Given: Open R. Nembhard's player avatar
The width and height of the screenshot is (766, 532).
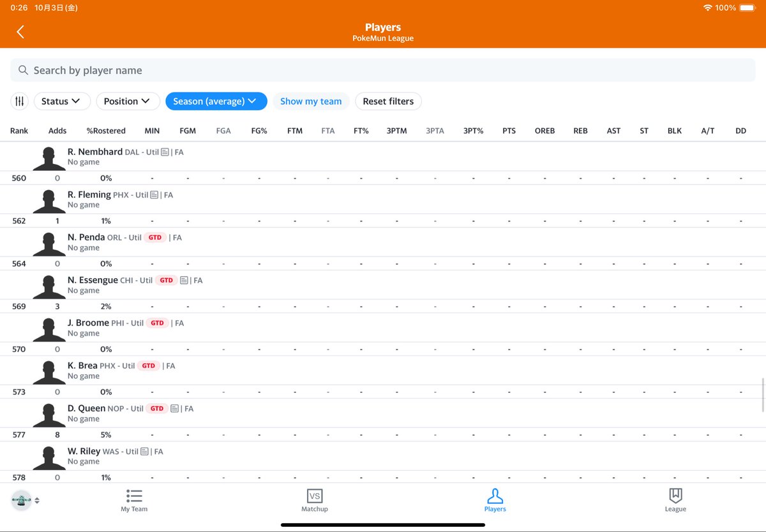Looking at the screenshot, I should (x=49, y=159).
